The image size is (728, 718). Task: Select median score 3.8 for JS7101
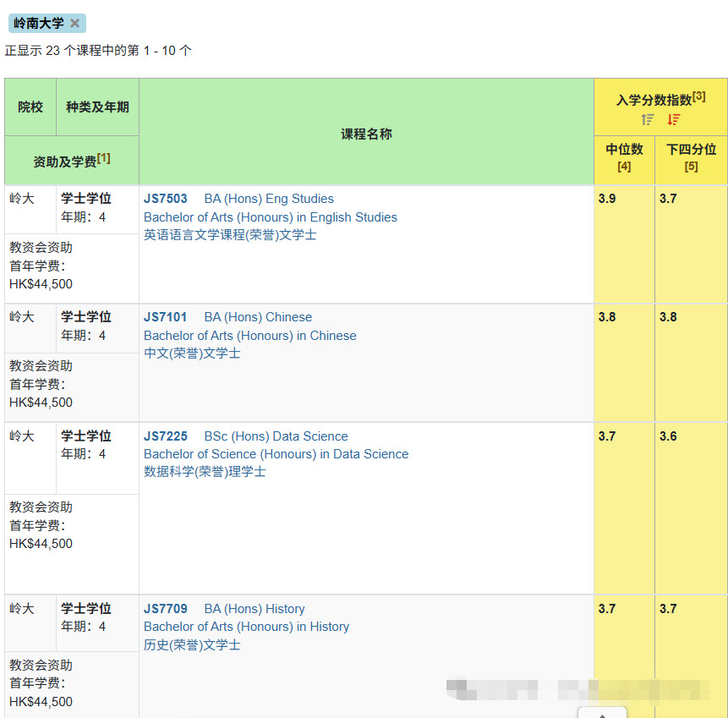pyautogui.click(x=607, y=317)
